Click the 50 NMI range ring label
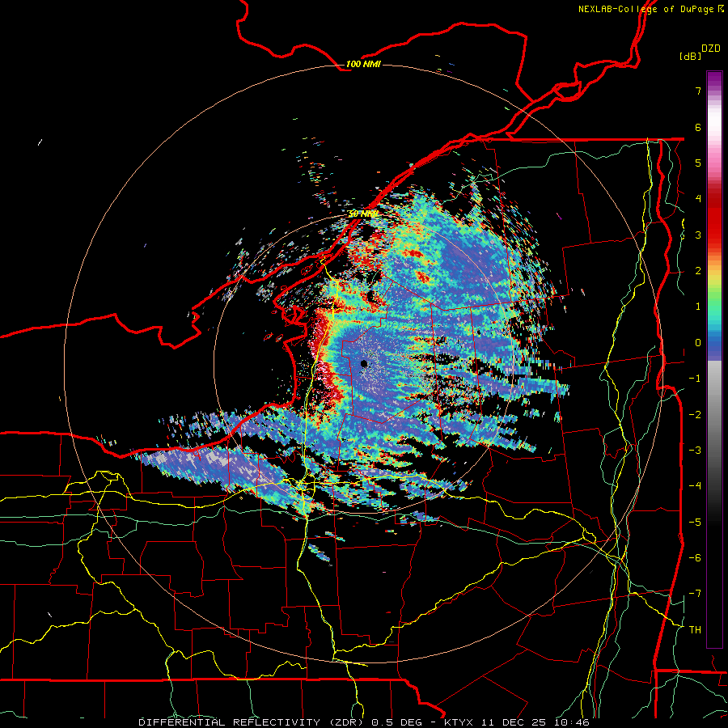 (363, 214)
